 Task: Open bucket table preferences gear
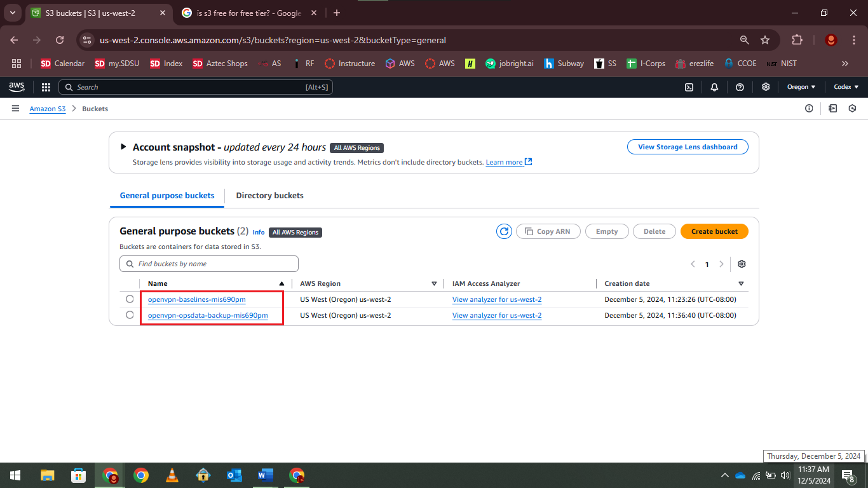tap(742, 264)
